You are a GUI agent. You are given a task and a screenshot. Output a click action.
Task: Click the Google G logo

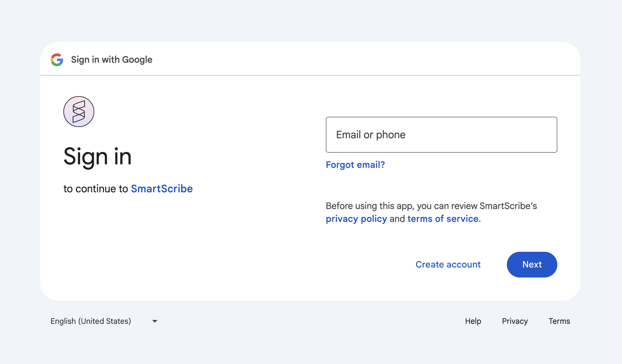[x=57, y=60]
